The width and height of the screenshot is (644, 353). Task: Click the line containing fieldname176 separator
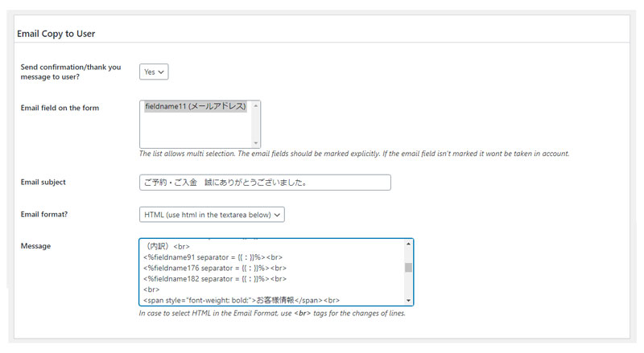point(215,268)
